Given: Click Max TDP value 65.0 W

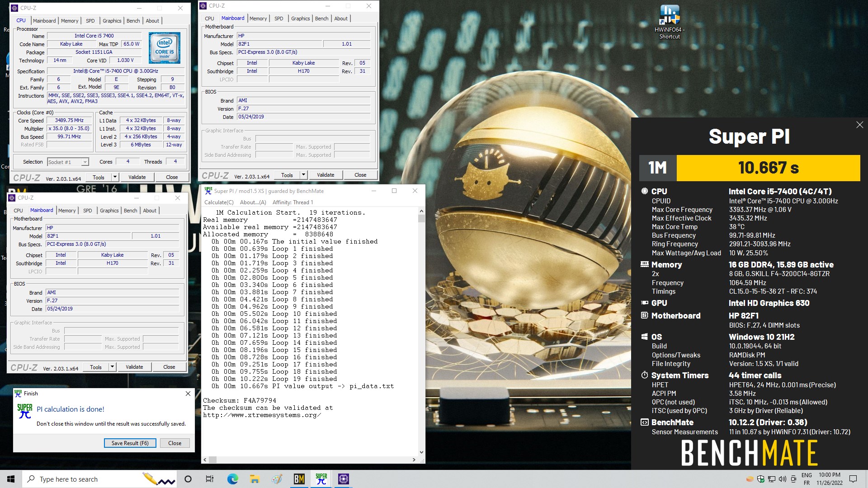Looking at the screenshot, I should [132, 44].
